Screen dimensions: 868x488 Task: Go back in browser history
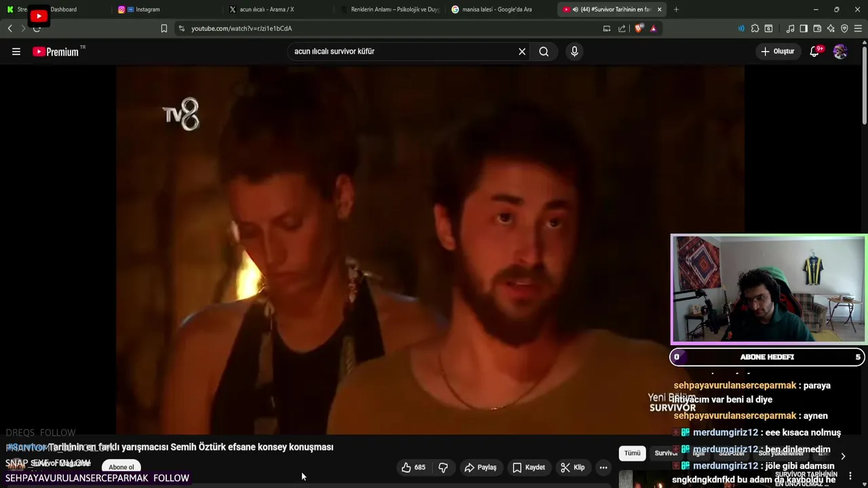(x=9, y=28)
